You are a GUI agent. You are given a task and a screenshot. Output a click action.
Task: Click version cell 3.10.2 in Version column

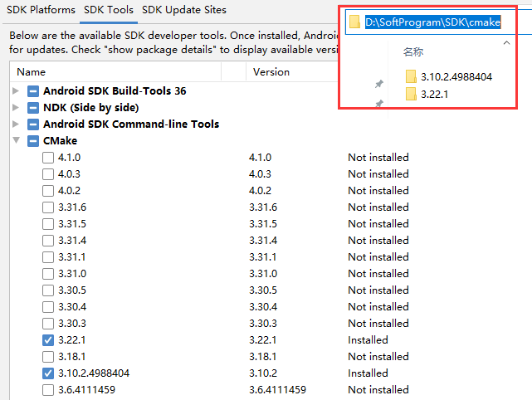point(263,373)
